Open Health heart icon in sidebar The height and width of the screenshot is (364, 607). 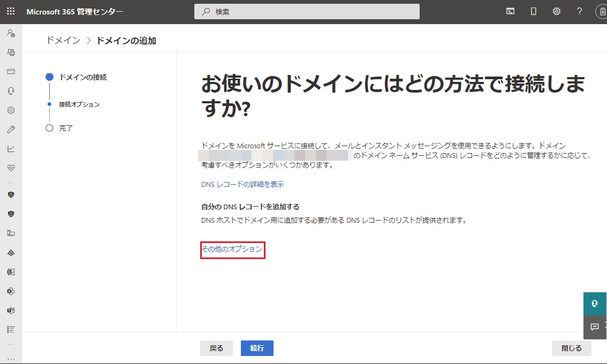tap(11, 168)
